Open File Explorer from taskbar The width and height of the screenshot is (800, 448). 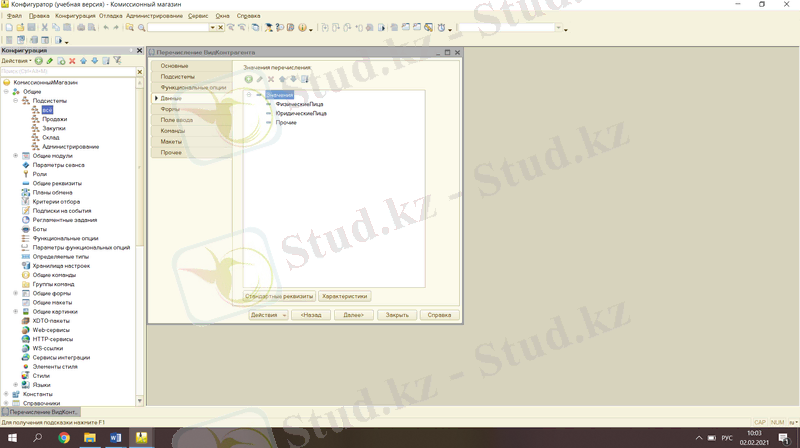[90, 437]
